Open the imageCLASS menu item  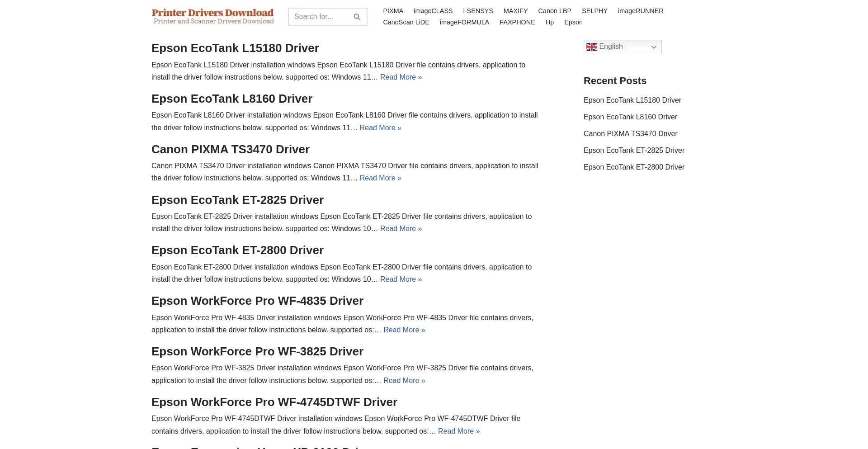click(433, 11)
